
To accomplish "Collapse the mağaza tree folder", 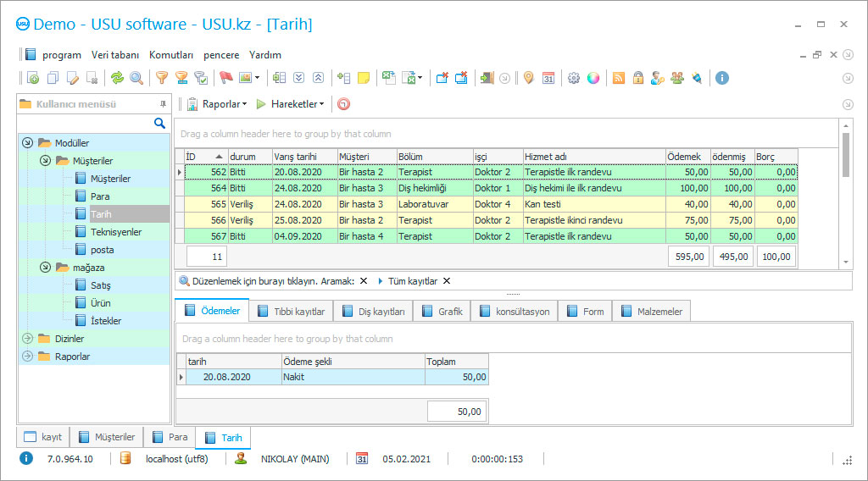I will coord(45,268).
